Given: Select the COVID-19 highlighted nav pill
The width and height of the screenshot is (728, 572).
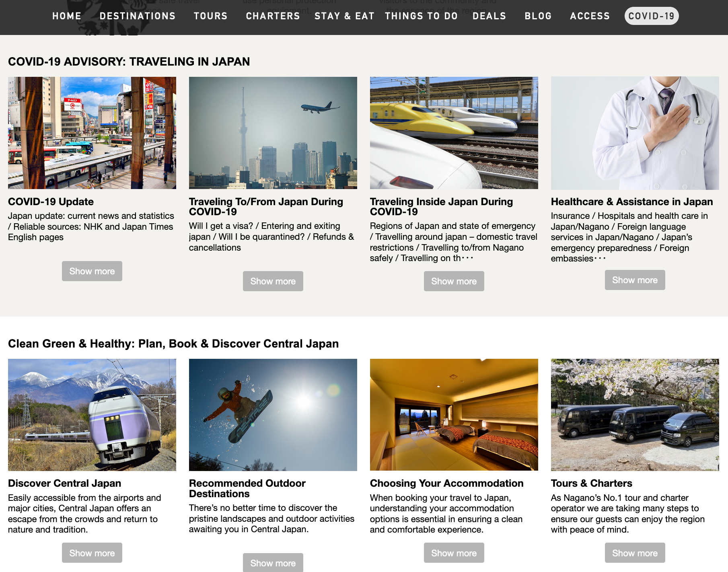Looking at the screenshot, I should [651, 16].
